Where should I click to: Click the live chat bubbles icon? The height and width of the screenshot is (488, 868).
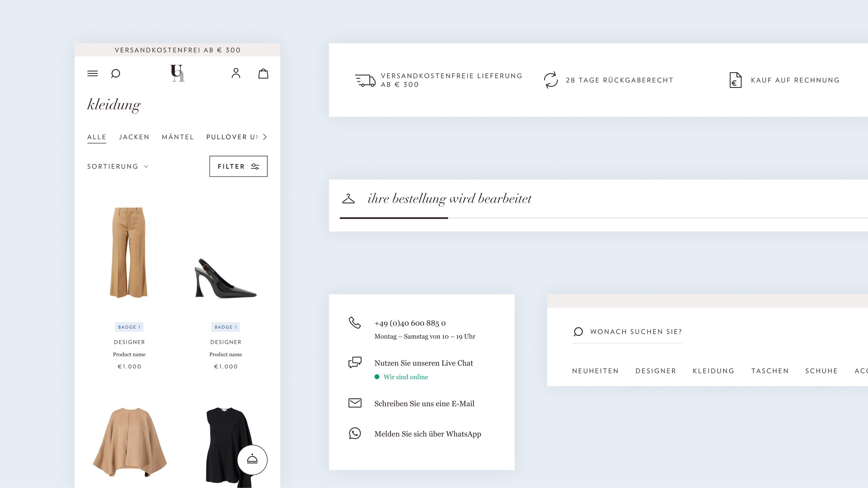point(355,362)
